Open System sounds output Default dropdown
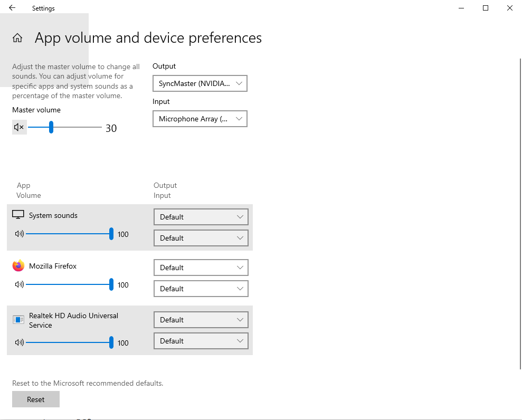The height and width of the screenshot is (420, 522). [201, 216]
